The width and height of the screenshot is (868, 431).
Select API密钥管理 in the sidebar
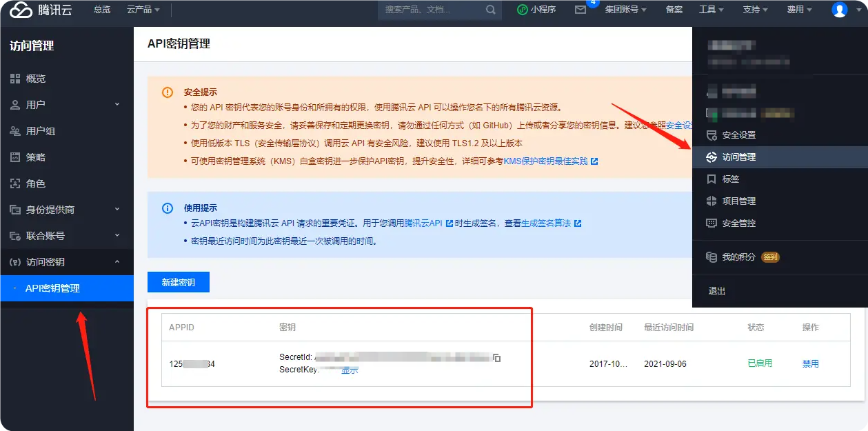click(67, 288)
